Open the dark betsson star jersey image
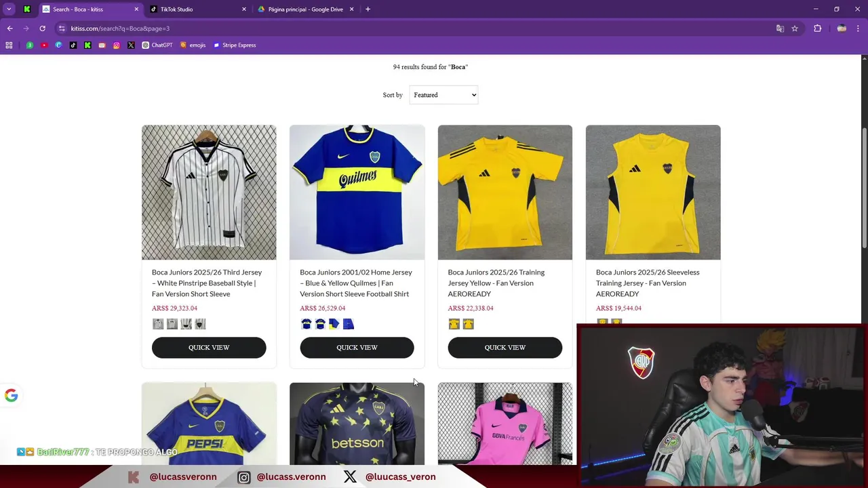Screen dimensions: 868x488 357,424
